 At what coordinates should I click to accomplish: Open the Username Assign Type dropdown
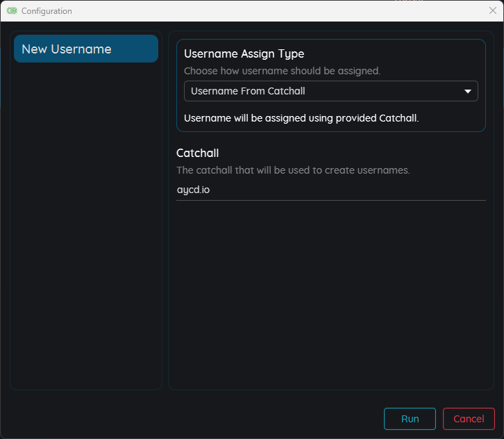(330, 91)
